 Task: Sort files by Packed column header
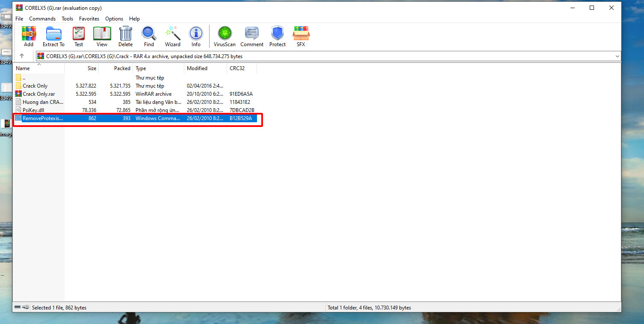(x=116, y=68)
